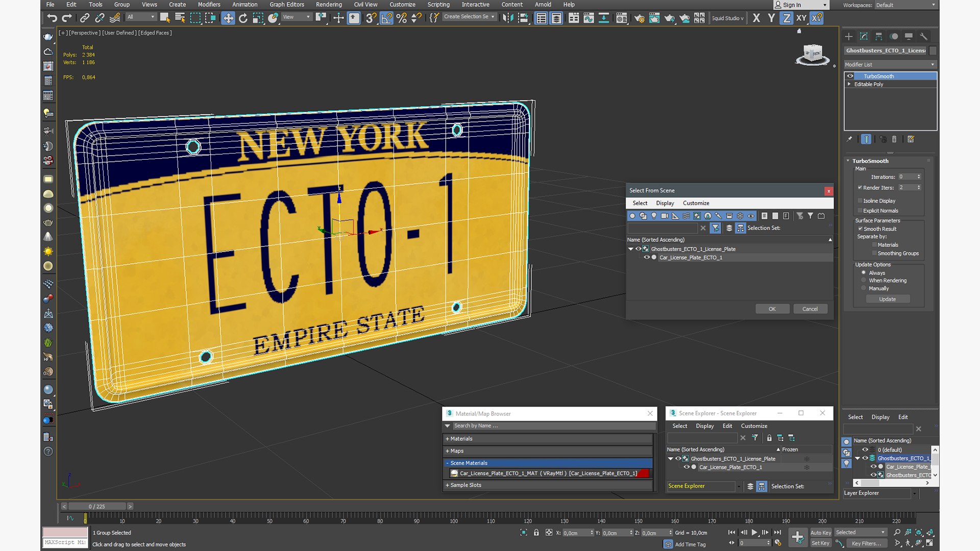Viewport: 980px width, 551px height.
Task: Toggle the Angle Snap tool
Action: 386,18
